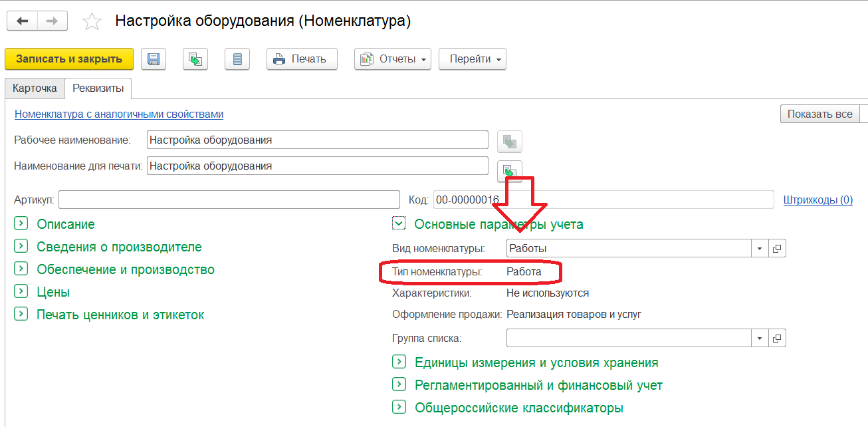The width and height of the screenshot is (868, 427).
Task: Switch to the Карточка tab
Action: tap(35, 88)
